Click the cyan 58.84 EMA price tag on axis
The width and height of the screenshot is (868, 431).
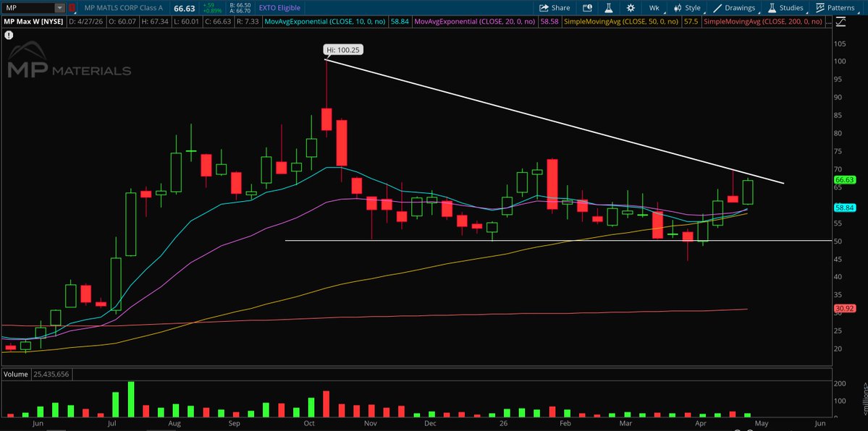[845, 208]
